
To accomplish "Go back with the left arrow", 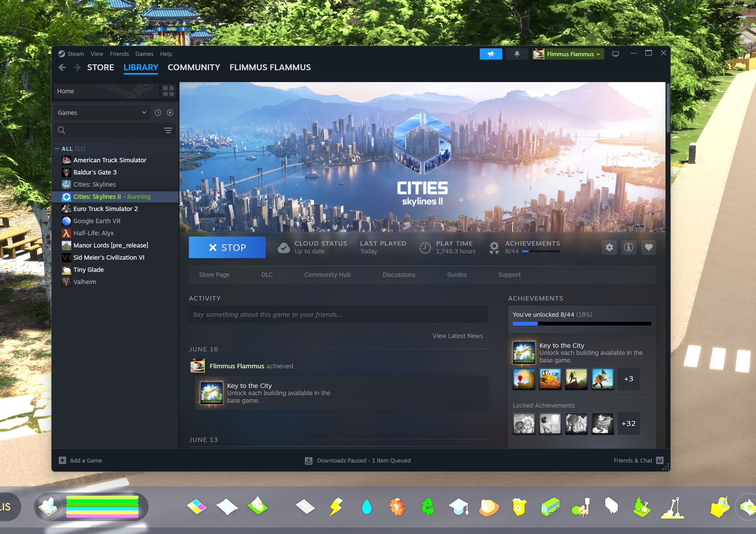I will coord(62,67).
